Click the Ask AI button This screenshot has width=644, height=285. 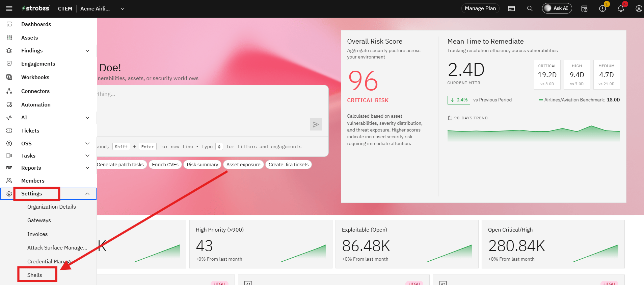(x=557, y=8)
